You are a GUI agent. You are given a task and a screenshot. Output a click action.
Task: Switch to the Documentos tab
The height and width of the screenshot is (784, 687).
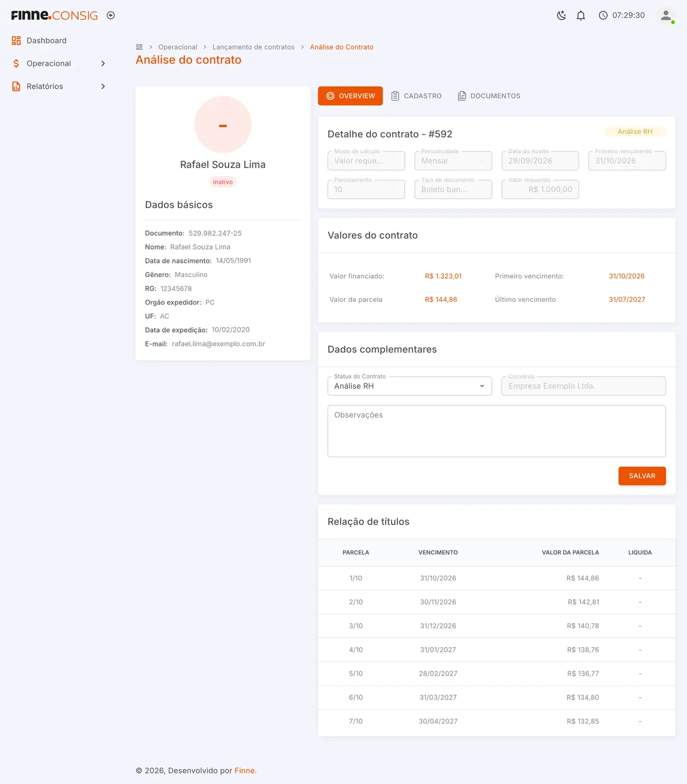(489, 96)
